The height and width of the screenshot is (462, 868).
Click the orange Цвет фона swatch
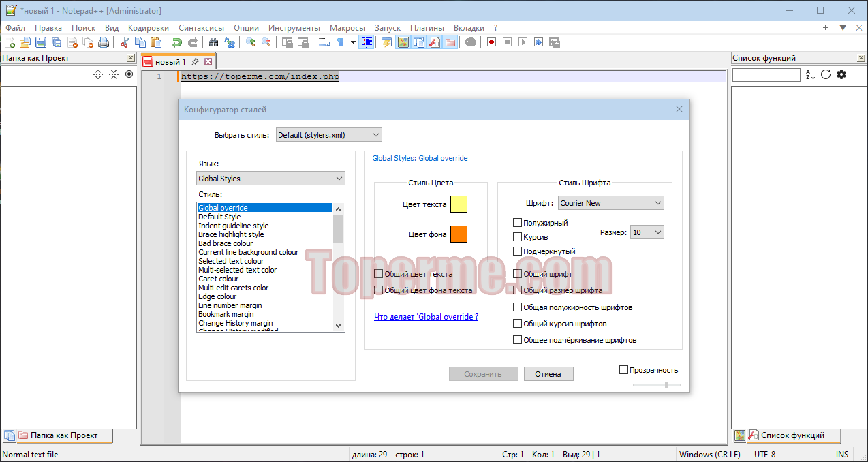click(459, 234)
